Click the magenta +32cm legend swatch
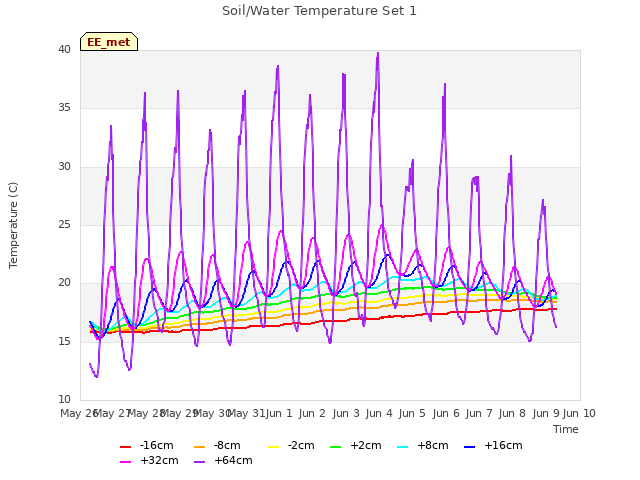This screenshot has height=480, width=640. click(125, 462)
